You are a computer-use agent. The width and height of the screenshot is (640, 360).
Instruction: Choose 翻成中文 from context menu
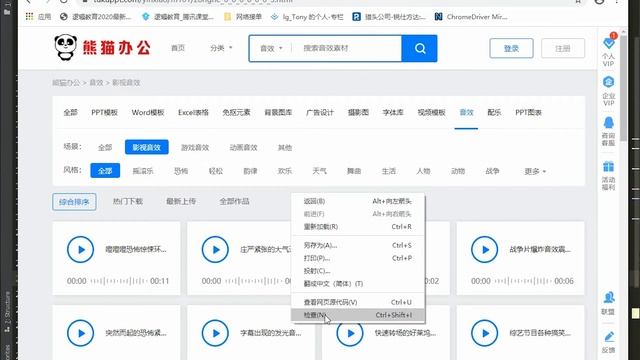coord(358,284)
